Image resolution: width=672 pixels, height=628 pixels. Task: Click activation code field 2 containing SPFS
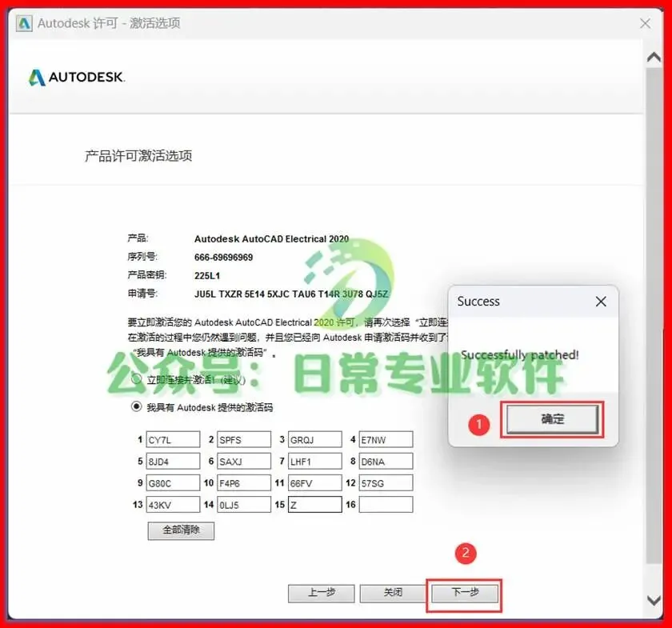click(244, 439)
